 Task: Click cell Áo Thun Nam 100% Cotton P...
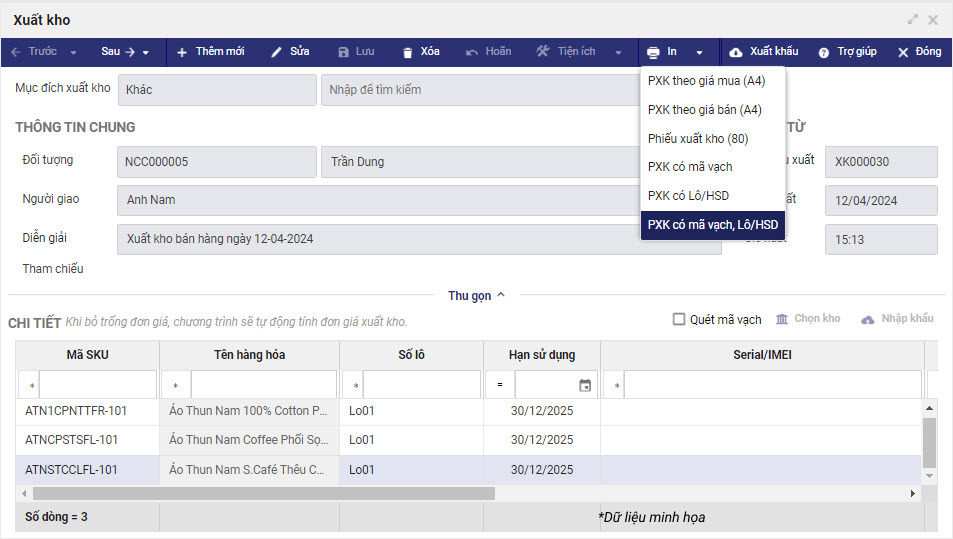click(x=249, y=411)
